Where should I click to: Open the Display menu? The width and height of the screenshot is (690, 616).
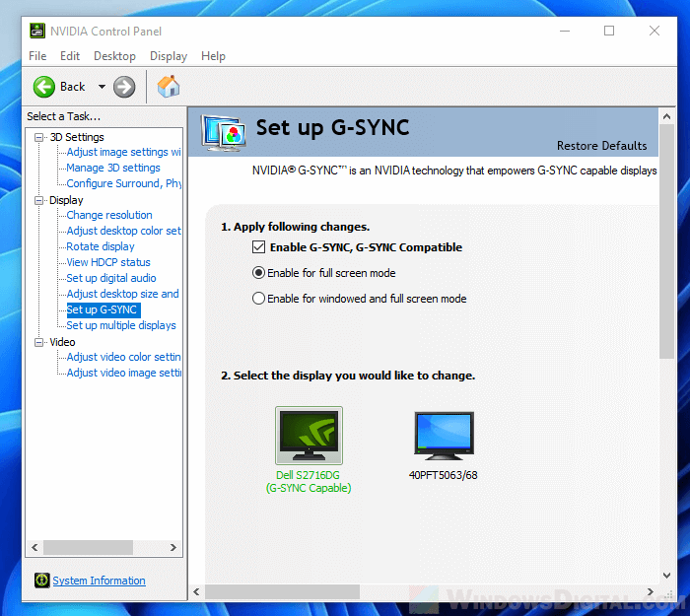169,56
